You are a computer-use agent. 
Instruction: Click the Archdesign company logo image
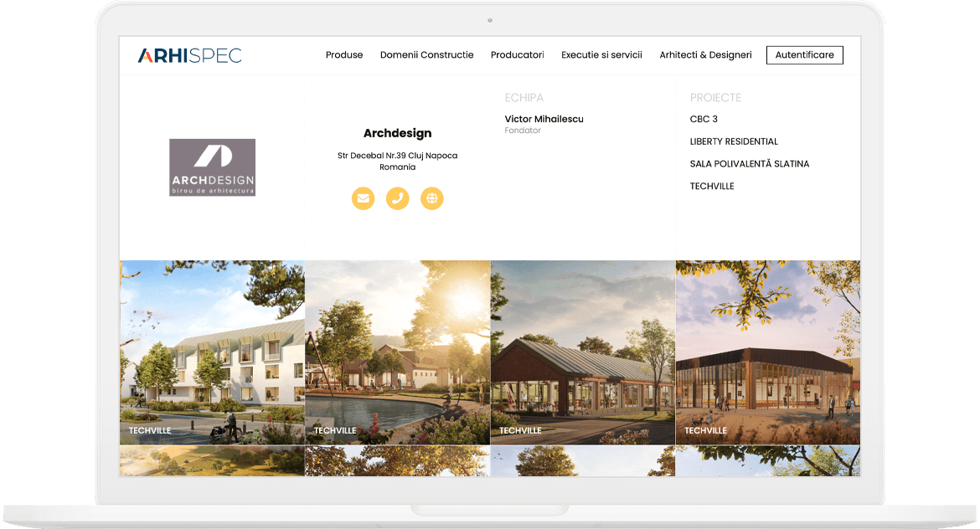click(212, 167)
